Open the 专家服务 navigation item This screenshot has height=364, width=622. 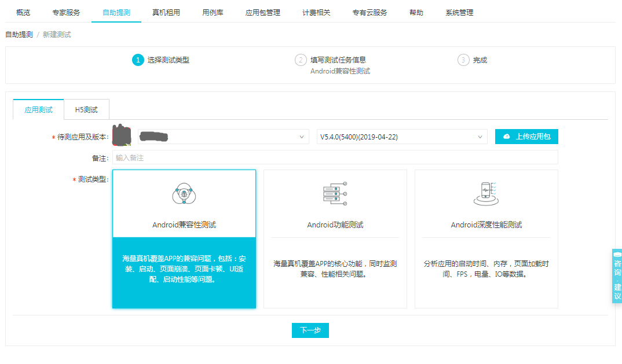[x=66, y=13]
